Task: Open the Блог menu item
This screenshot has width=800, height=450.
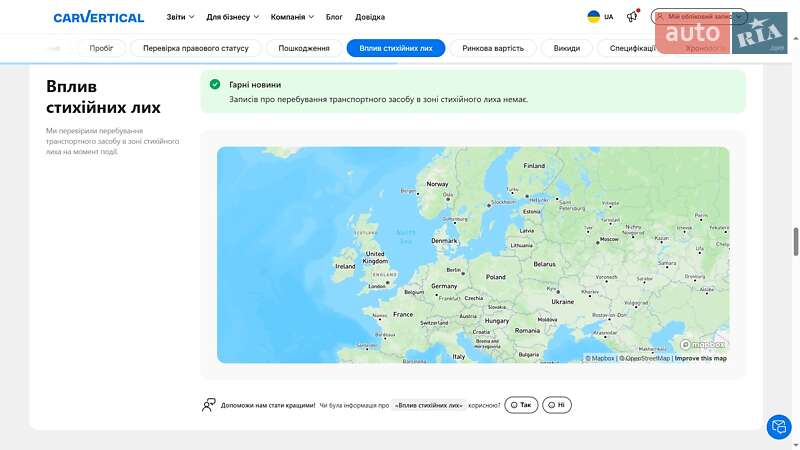Action: (x=334, y=17)
